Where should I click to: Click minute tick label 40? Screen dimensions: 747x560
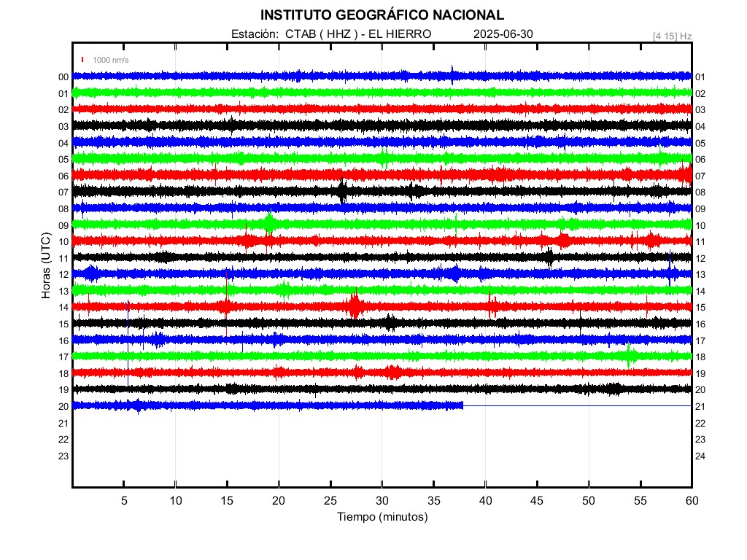[x=485, y=500]
